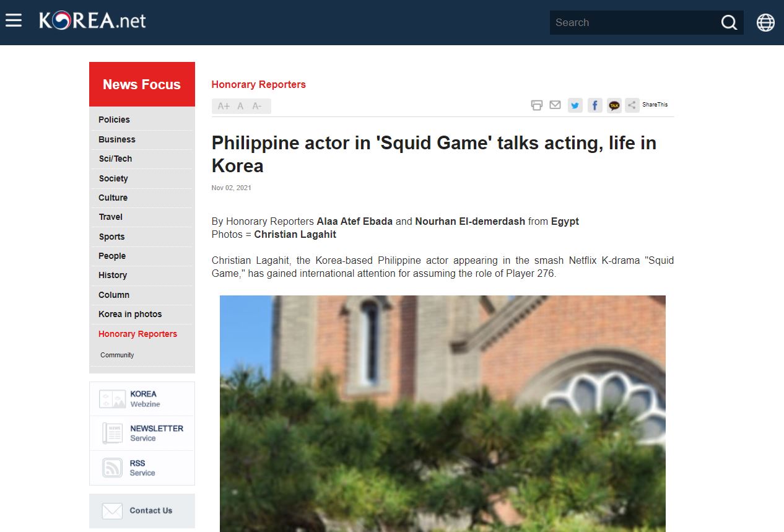Share article on Twitter
The image size is (784, 532).
[x=575, y=105]
